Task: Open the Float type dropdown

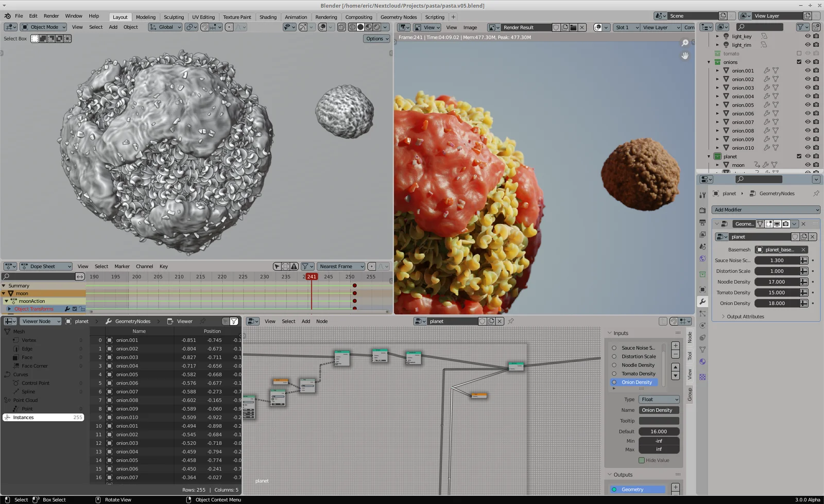Action: tap(659, 399)
